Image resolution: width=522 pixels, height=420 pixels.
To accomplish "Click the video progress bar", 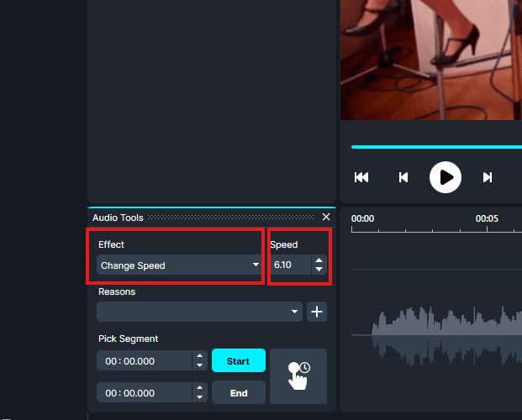I will pos(435,146).
